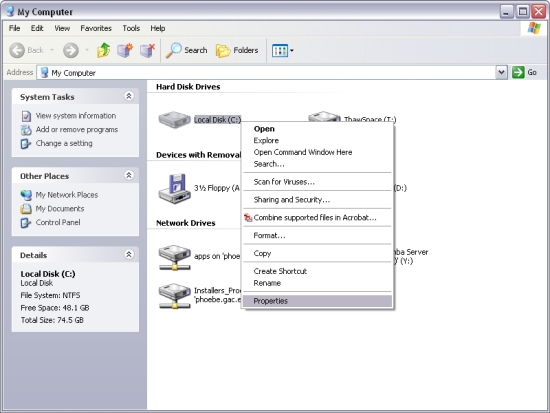Minimize the My Computer window
Viewport: 550px width, 413px height.
(x=506, y=12)
